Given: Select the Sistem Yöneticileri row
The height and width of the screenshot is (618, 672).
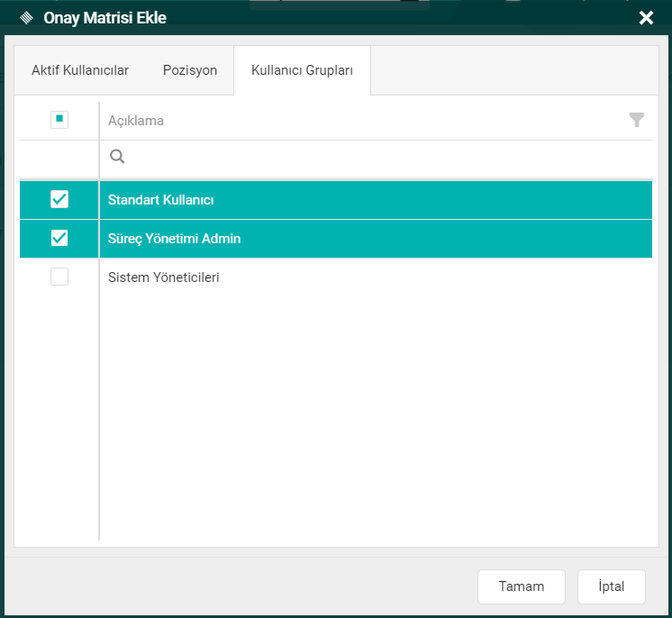Looking at the screenshot, I should (360, 277).
